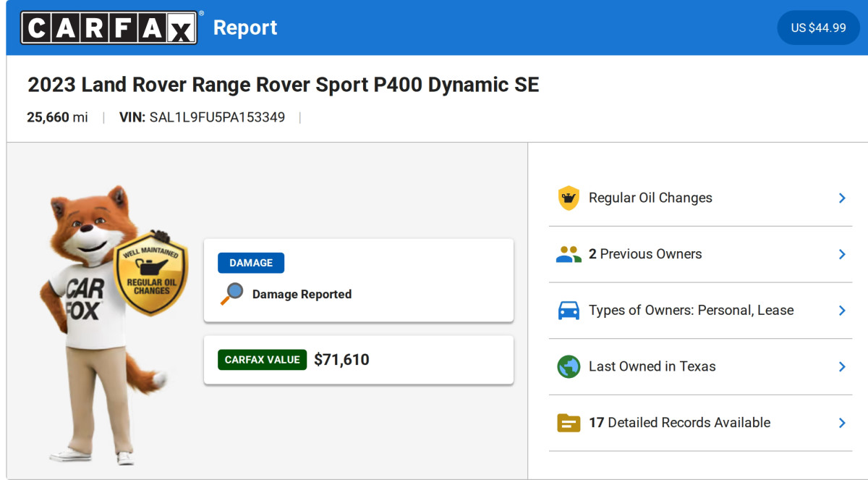The width and height of the screenshot is (868, 480).
Task: Expand 2 Previous Owners chevron arrow
Action: point(842,254)
